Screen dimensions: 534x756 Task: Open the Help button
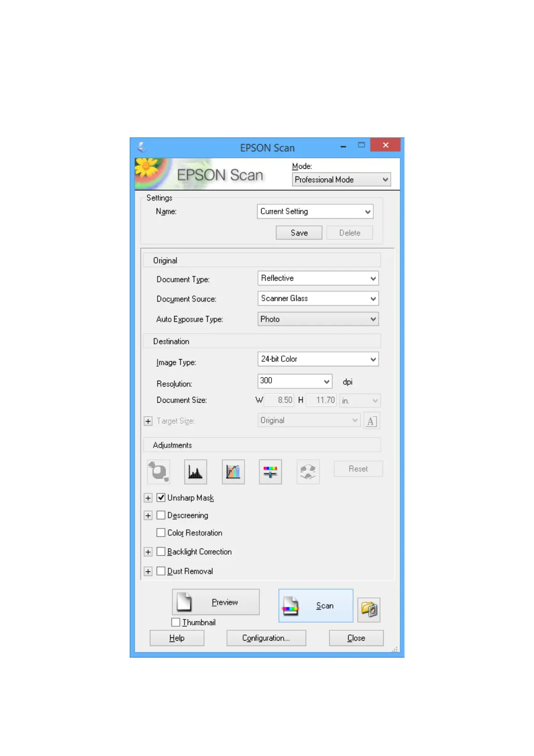[x=177, y=638]
